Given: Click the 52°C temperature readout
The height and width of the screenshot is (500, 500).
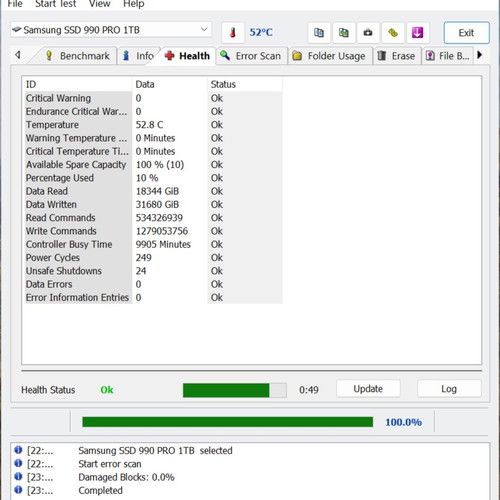Looking at the screenshot, I should tap(261, 32).
